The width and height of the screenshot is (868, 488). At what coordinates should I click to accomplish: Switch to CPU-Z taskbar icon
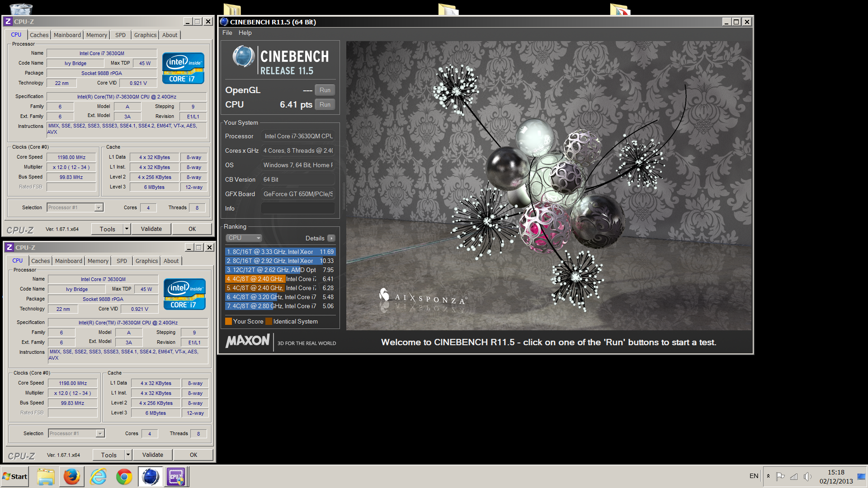(x=176, y=477)
